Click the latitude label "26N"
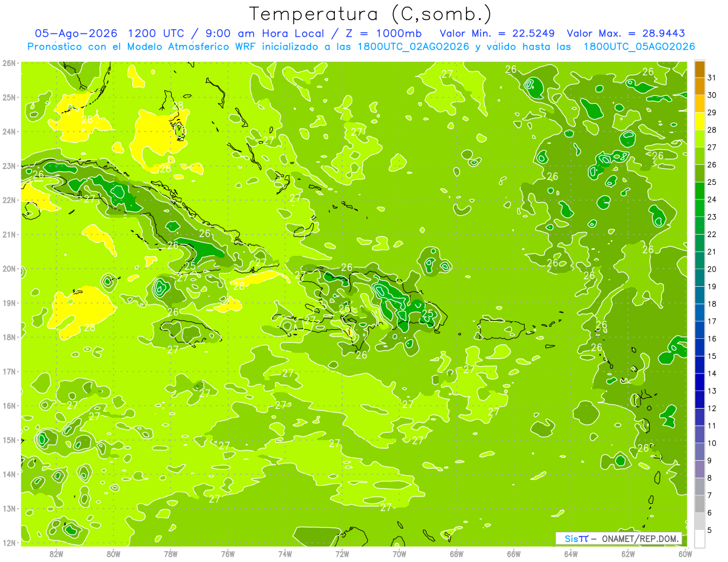Image resolution: width=728 pixels, height=562 pixels. (9, 63)
